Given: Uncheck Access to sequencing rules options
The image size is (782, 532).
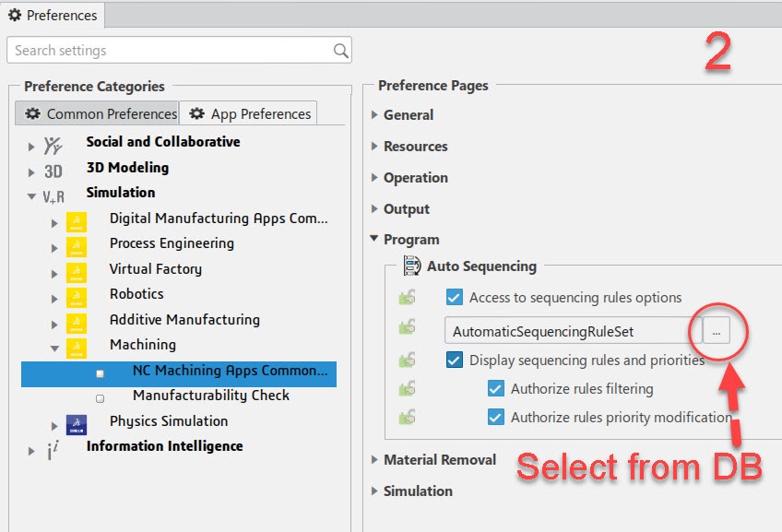Looking at the screenshot, I should 454,297.
